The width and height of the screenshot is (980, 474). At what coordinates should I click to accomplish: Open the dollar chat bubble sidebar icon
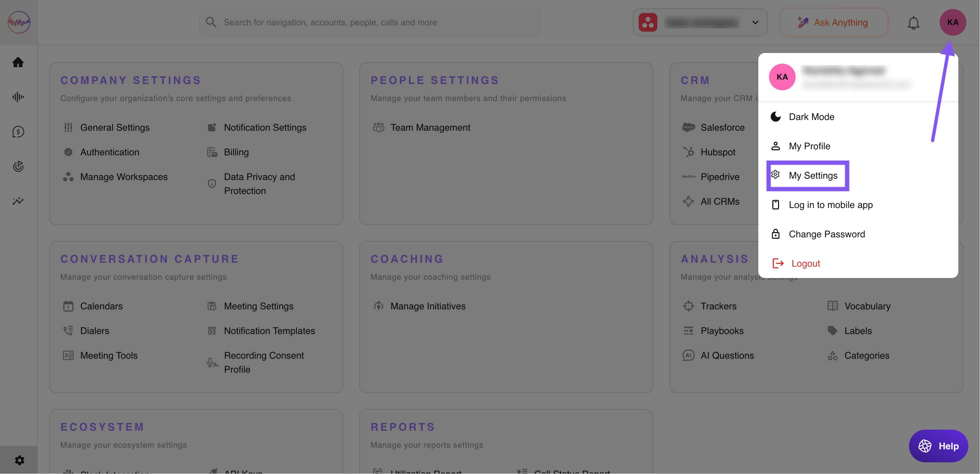pos(18,132)
